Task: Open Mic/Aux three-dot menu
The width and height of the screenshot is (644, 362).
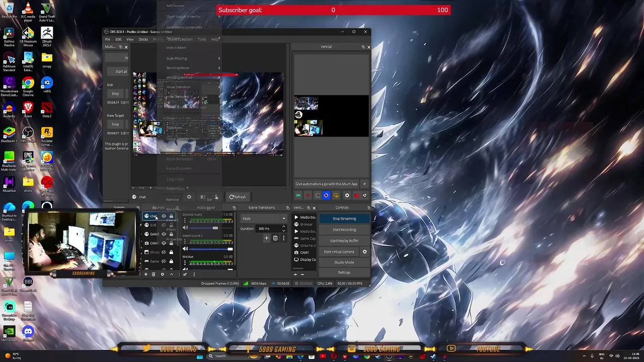Action: point(185,263)
